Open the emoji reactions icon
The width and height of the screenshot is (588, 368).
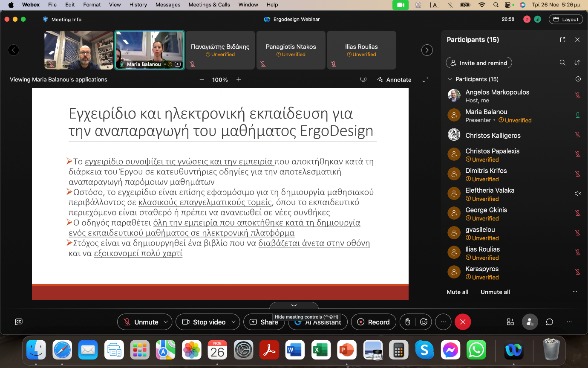click(x=424, y=322)
